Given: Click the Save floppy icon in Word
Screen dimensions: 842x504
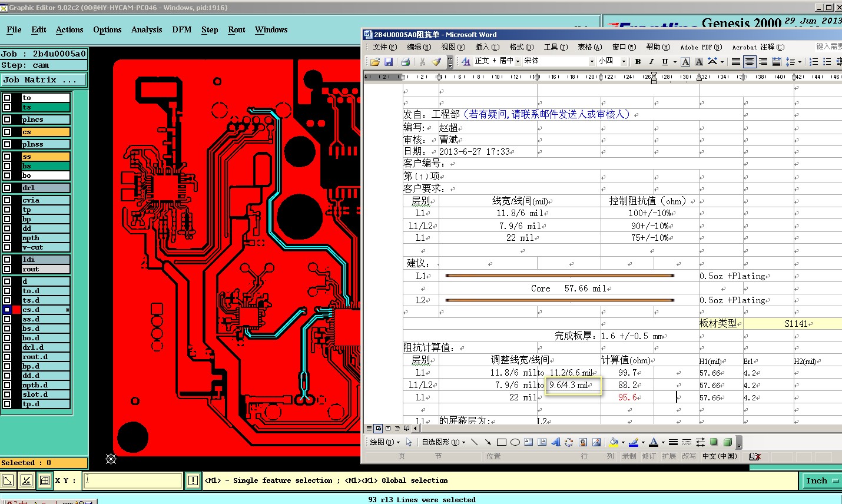Looking at the screenshot, I should coord(388,61).
